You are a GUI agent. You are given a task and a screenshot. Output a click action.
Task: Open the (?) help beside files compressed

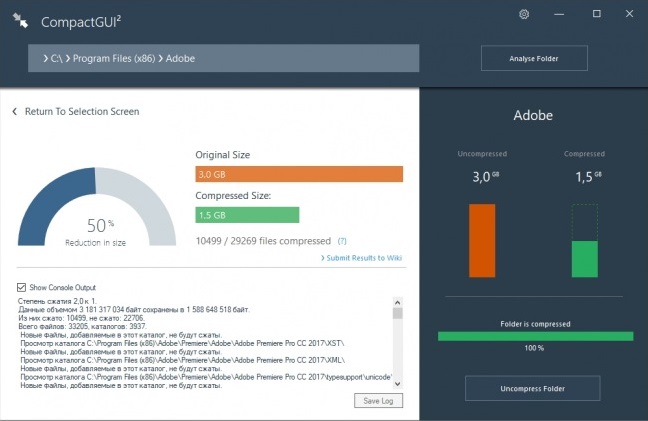tap(342, 241)
